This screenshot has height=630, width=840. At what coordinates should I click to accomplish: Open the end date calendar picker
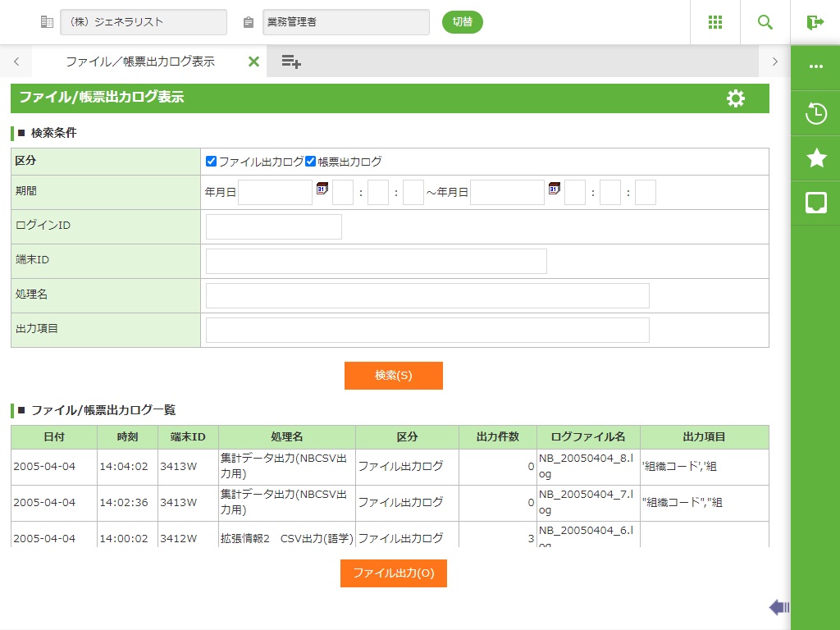(x=554, y=189)
